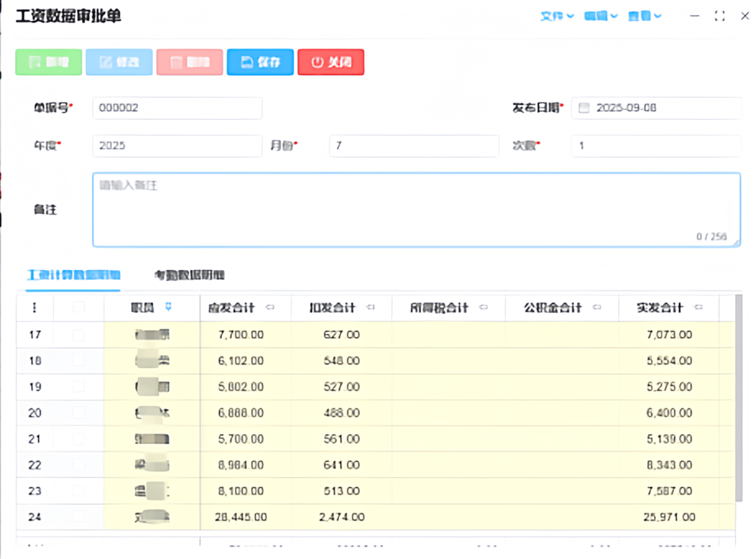Select the checkbox for row 22

(x=78, y=465)
